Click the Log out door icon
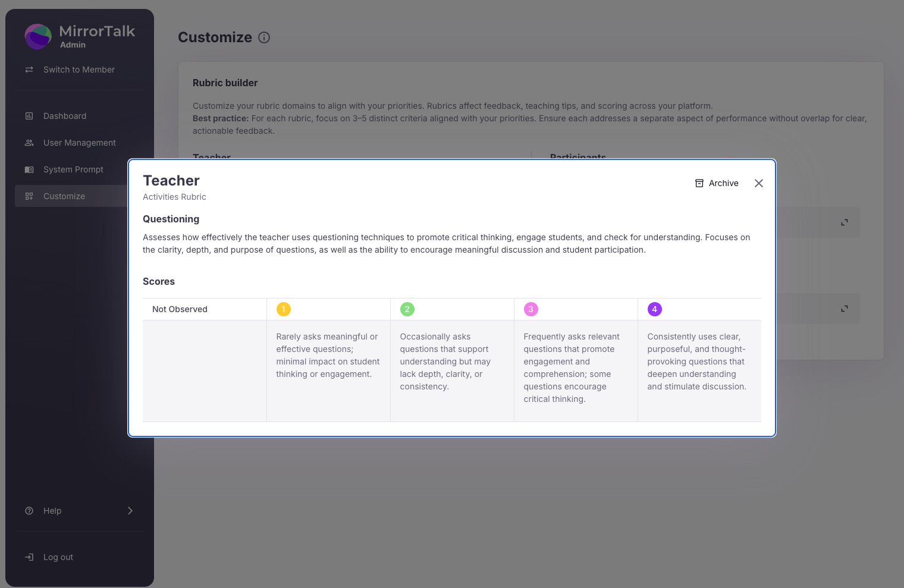 click(29, 557)
